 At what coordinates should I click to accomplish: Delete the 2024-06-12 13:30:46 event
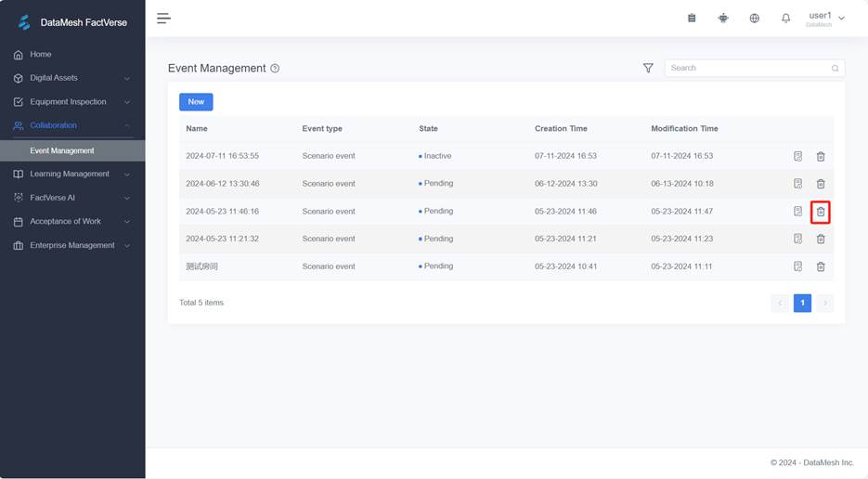click(x=821, y=184)
